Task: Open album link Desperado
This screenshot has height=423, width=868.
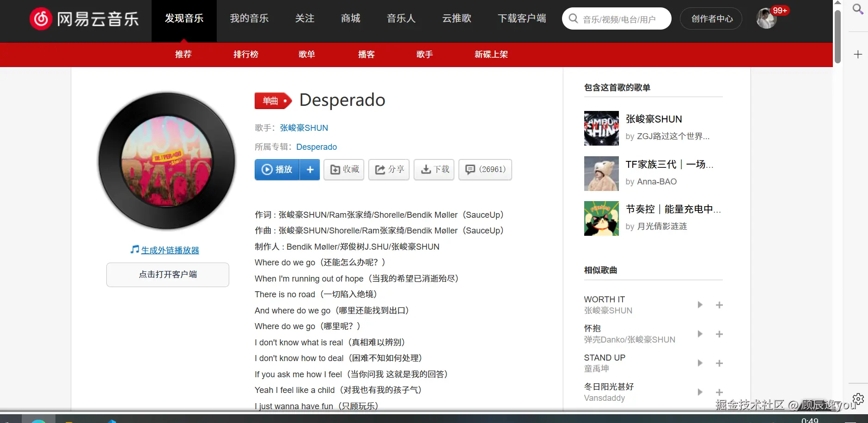Action: click(x=316, y=147)
